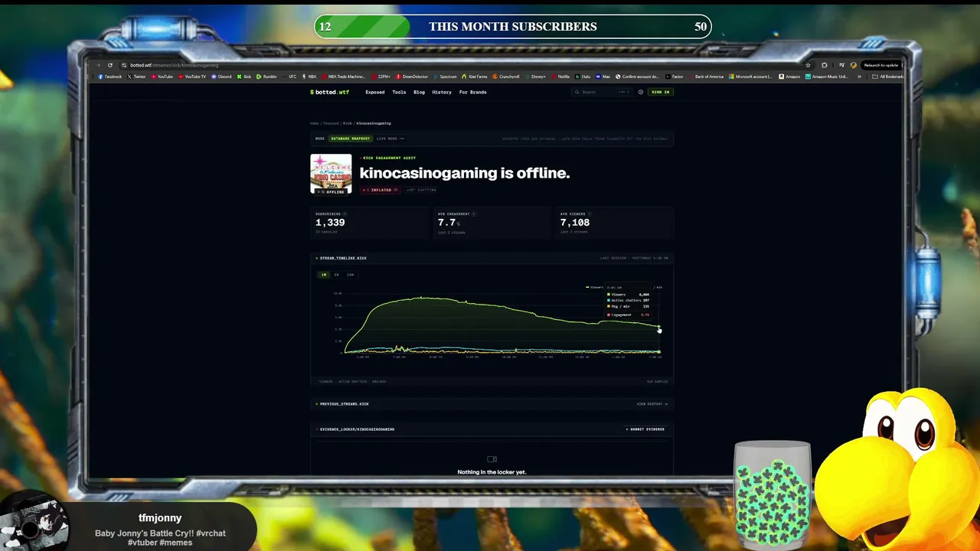Click the site theme toggle icon beside Sign In
This screenshot has width=980, height=551.
click(641, 92)
